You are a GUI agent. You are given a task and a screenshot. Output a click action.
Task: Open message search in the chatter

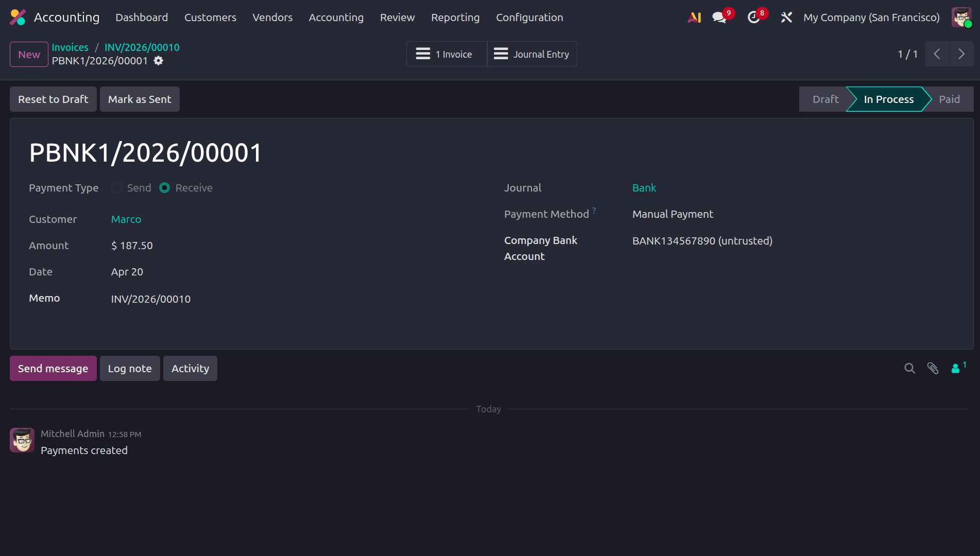[x=909, y=368]
